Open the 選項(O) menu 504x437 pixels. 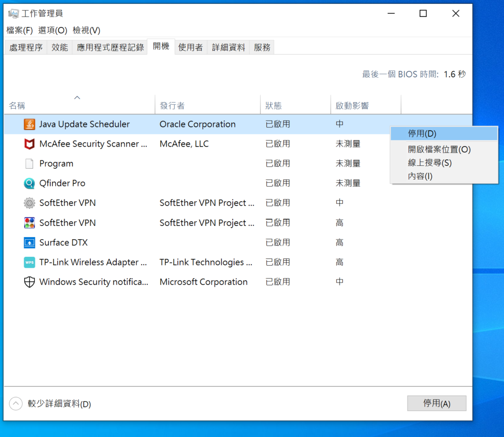point(53,30)
